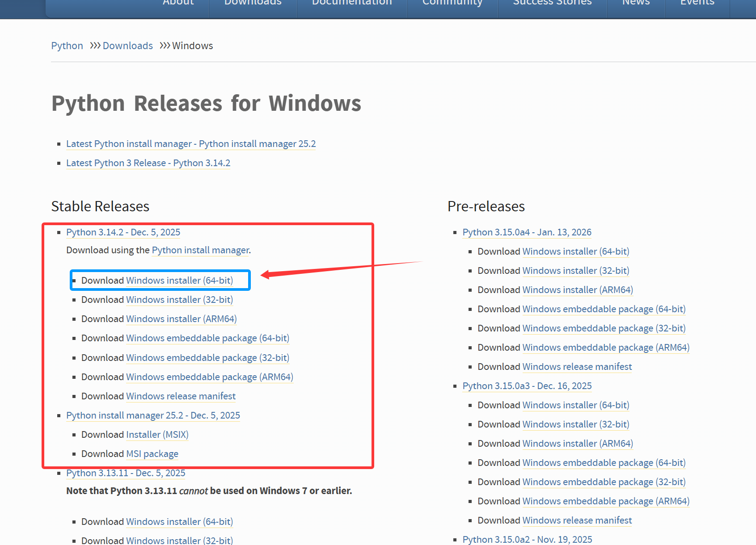Click the 'Python Releases for Windows' title
Image resolution: width=756 pixels, height=545 pixels.
pyautogui.click(x=206, y=104)
